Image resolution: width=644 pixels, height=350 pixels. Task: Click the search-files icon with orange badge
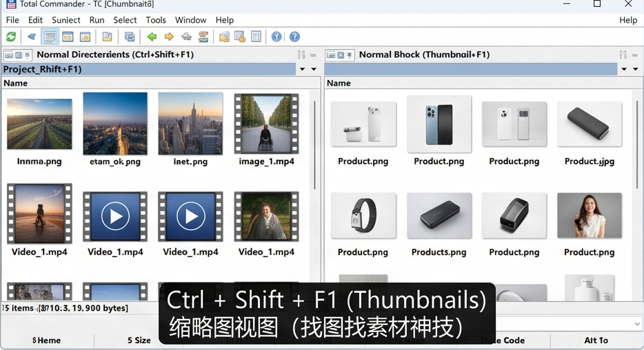point(239,37)
